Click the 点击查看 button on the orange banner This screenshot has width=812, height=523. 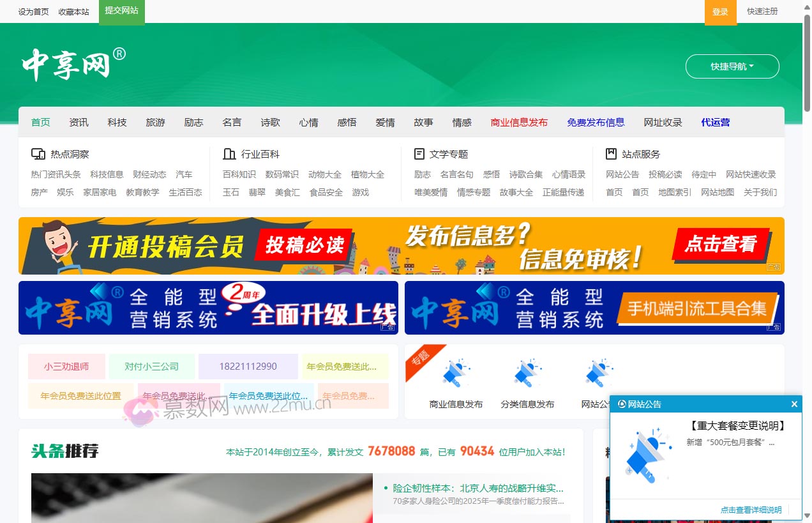(x=721, y=245)
